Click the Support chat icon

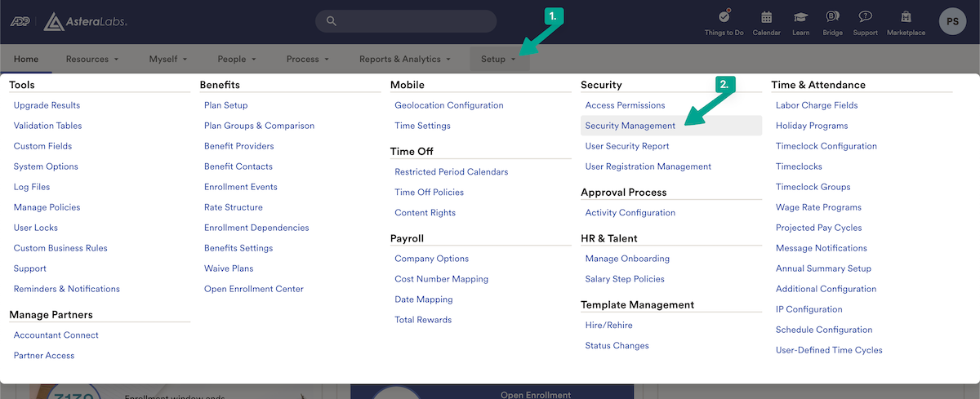pos(865,17)
